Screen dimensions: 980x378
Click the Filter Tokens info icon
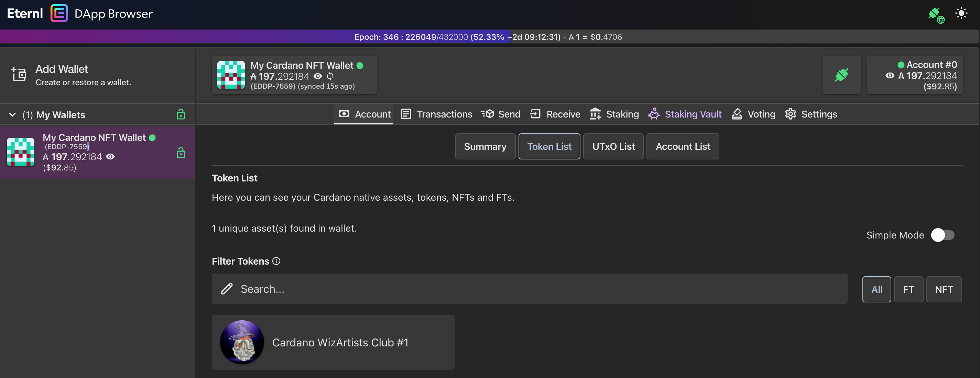pos(276,261)
